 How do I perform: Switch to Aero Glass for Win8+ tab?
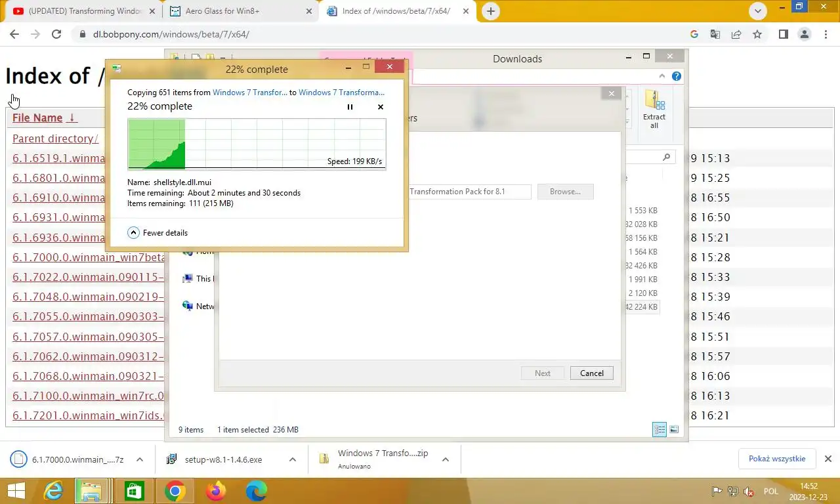pyautogui.click(x=240, y=11)
